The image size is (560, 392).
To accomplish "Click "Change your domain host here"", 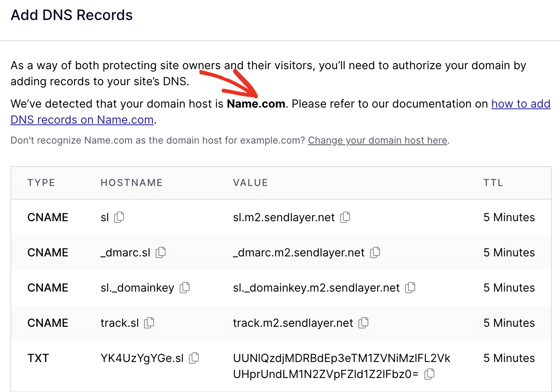I will (377, 140).
